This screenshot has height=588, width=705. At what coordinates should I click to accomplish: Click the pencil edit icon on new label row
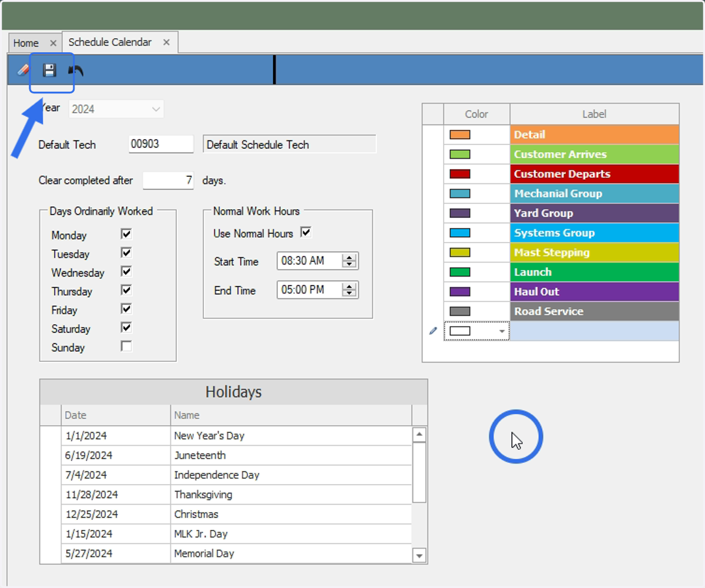click(x=433, y=331)
